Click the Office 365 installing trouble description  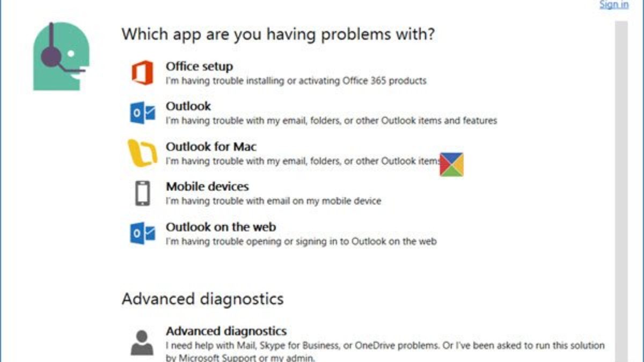296,81
